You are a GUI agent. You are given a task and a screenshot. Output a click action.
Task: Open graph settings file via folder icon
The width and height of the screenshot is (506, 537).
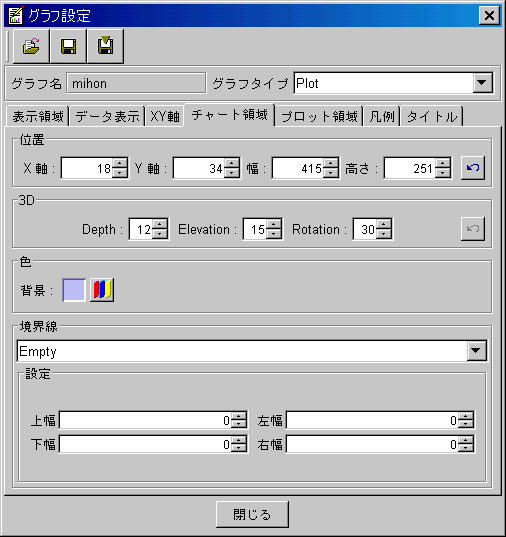[31, 46]
